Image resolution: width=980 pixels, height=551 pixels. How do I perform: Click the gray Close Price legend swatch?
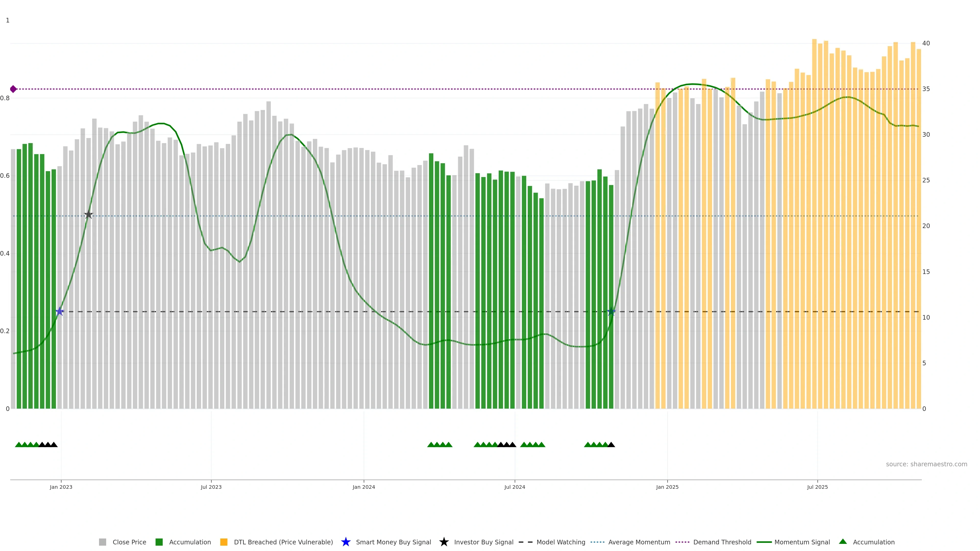click(102, 542)
